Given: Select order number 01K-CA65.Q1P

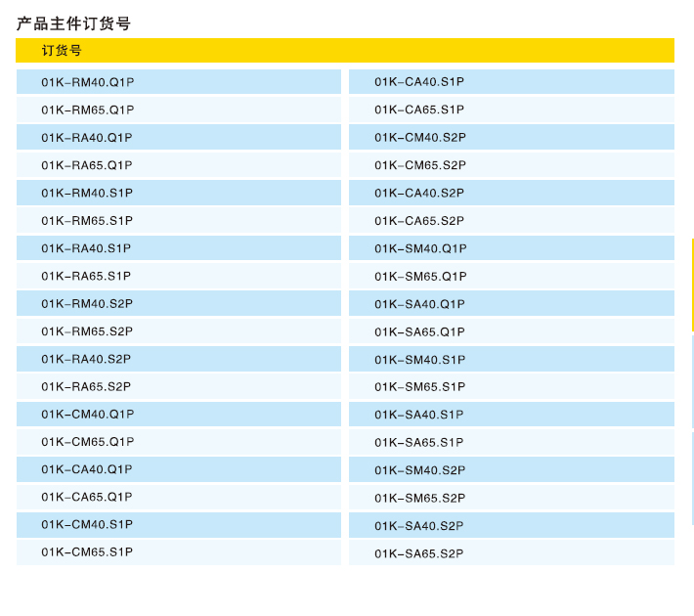Looking at the screenshot, I should [87, 497].
